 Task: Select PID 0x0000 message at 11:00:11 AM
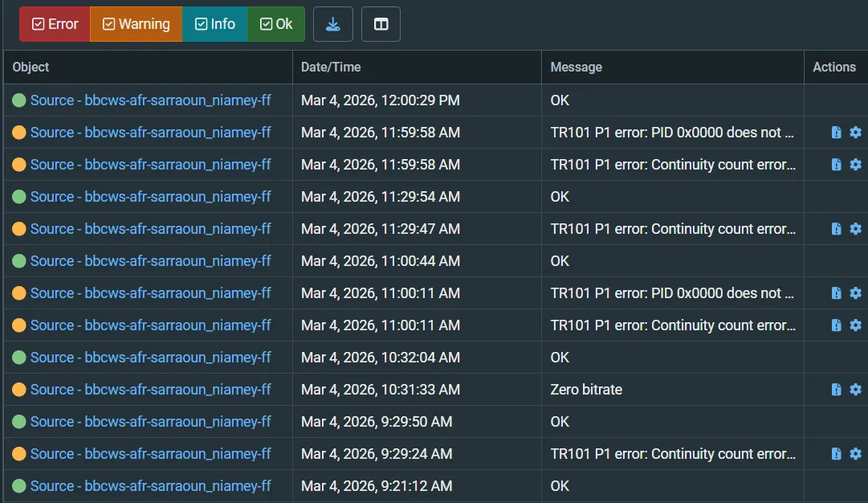point(672,293)
